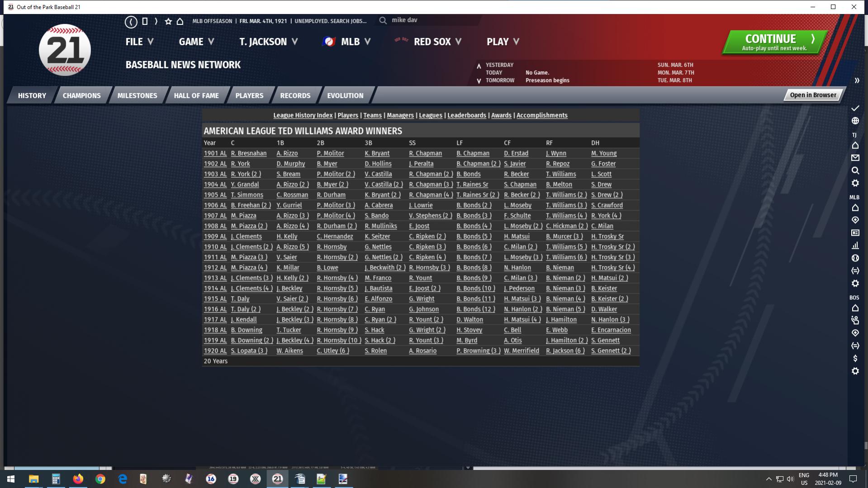Select the PLAYERS tab
The height and width of the screenshot is (488, 868).
point(249,95)
